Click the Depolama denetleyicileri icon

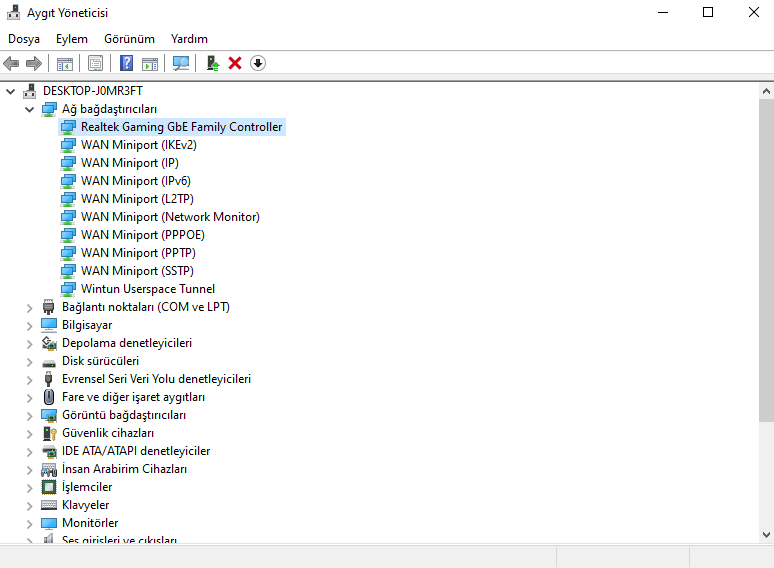tap(49, 343)
